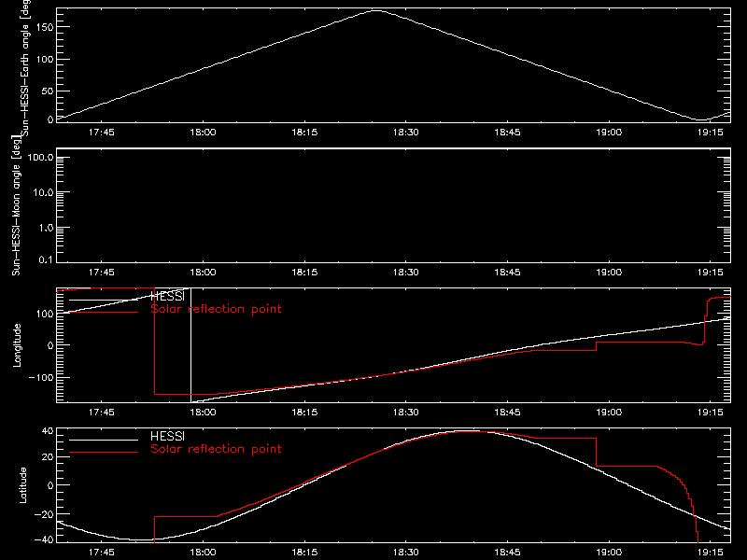Click the 40 tick on the Latitude plot
This screenshot has height=560, width=747.
48,431
